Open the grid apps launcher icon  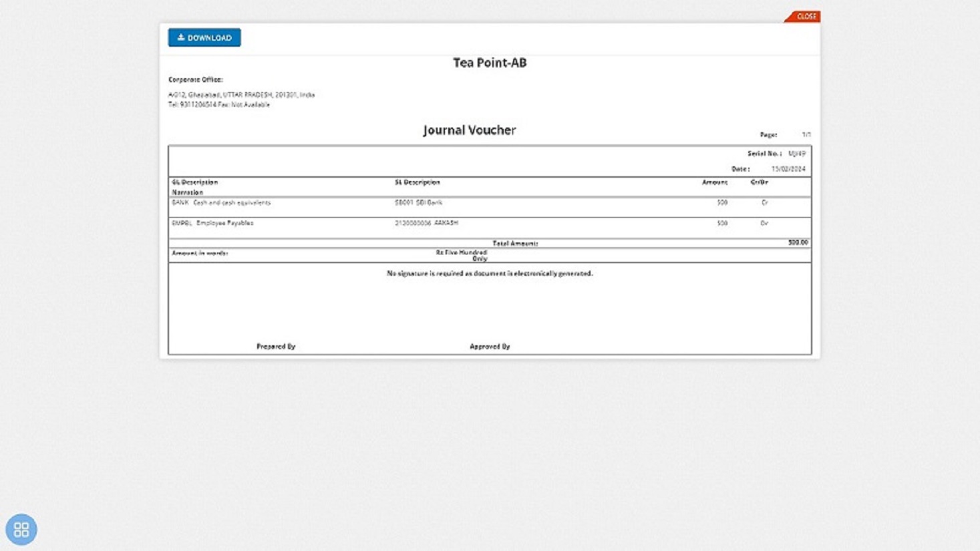[x=21, y=530]
